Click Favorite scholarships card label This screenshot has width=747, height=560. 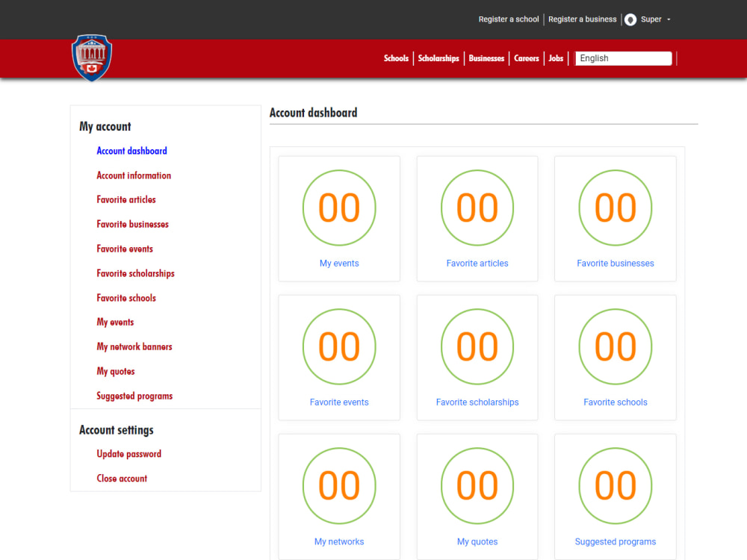point(477,402)
